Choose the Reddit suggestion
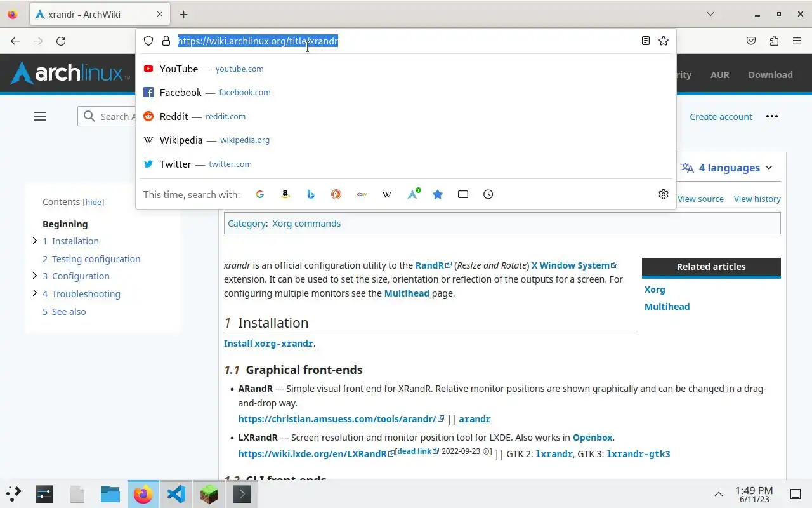 click(406, 116)
